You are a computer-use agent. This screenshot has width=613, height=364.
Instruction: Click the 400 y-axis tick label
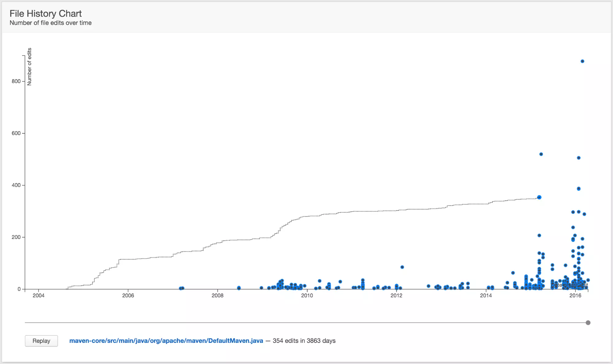coord(16,185)
